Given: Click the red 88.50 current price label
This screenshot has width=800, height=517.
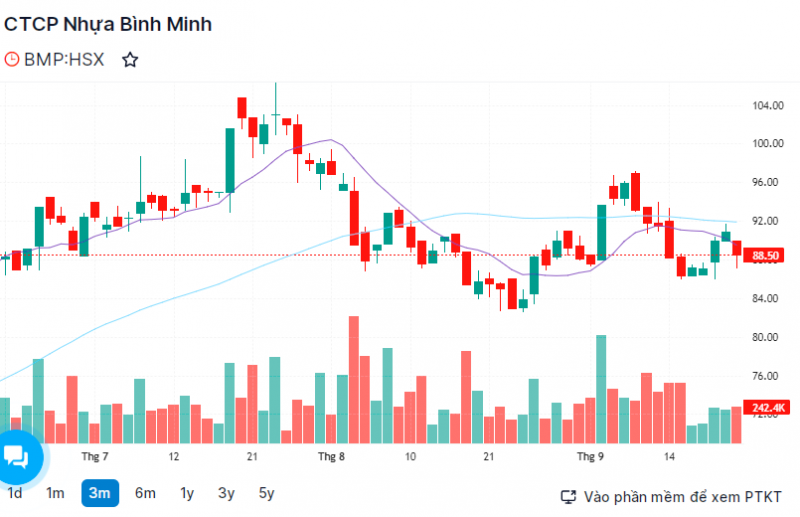Looking at the screenshot, I should pos(767,256).
